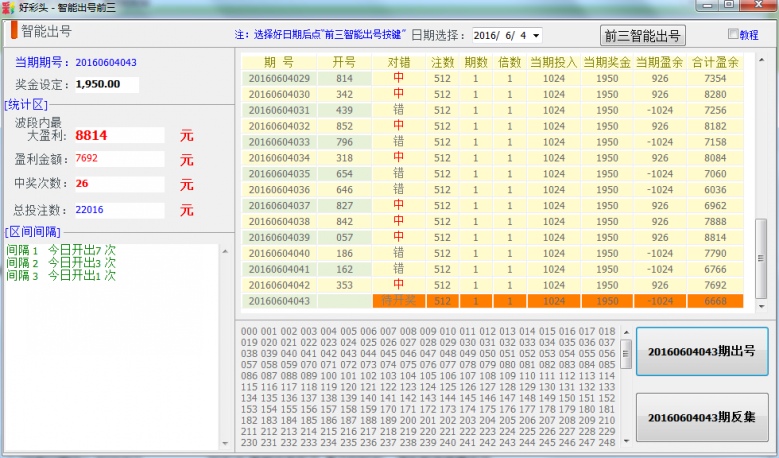The image size is (779, 458).
Task: Click the app icon in the title bar
Action: [x=9, y=7]
